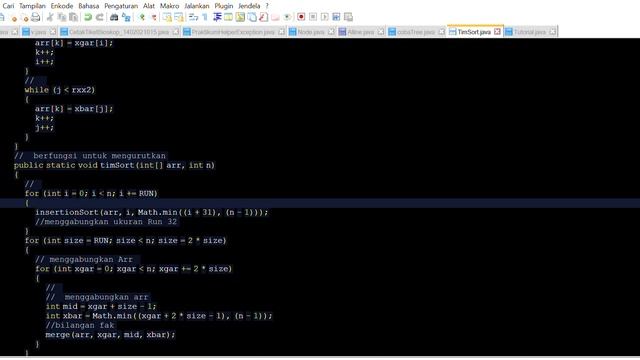Toggle Show All Characters pilcrow icon
Image resolution: width=640 pixels, height=360 pixels.
click(x=205, y=17)
